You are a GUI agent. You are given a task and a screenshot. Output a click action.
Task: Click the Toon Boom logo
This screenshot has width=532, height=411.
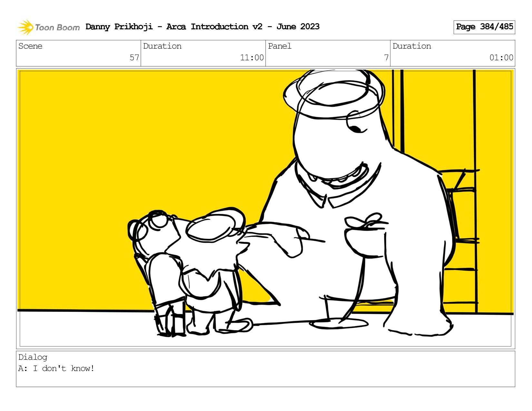pyautogui.click(x=48, y=27)
